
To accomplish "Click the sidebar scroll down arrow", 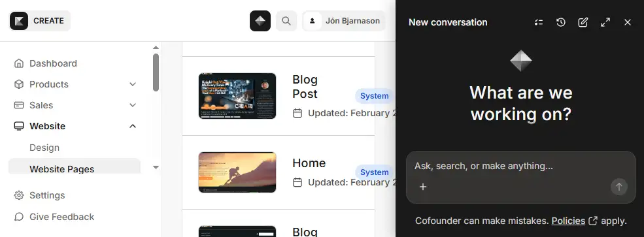I will [x=156, y=167].
